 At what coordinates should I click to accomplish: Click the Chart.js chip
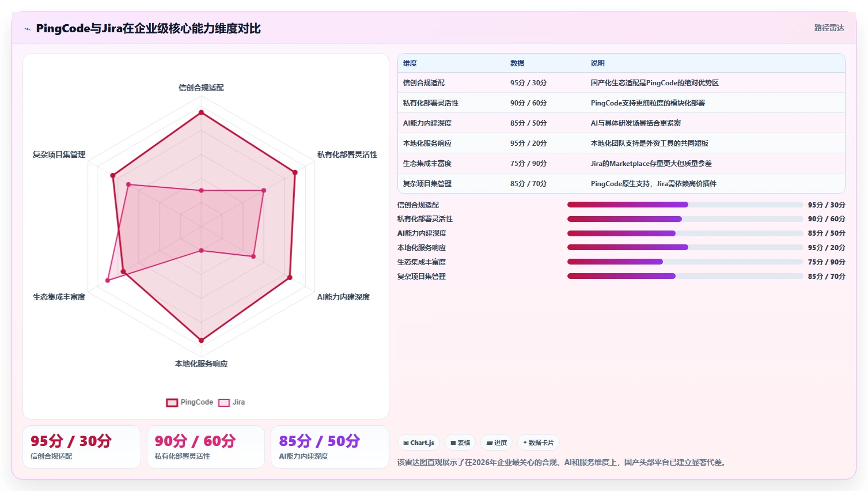point(419,443)
